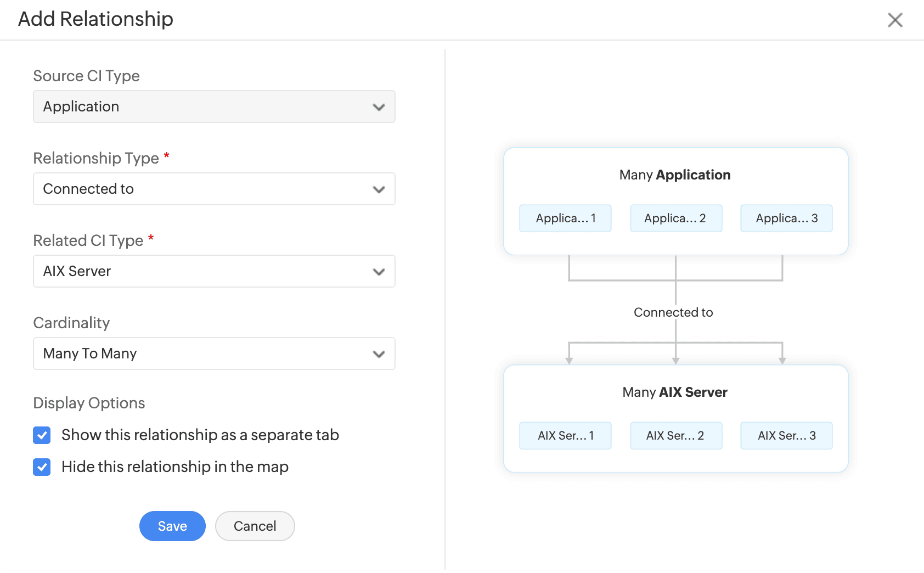Open the Source CI Type dropdown
Viewport: 924px width, 573px height.
214,106
